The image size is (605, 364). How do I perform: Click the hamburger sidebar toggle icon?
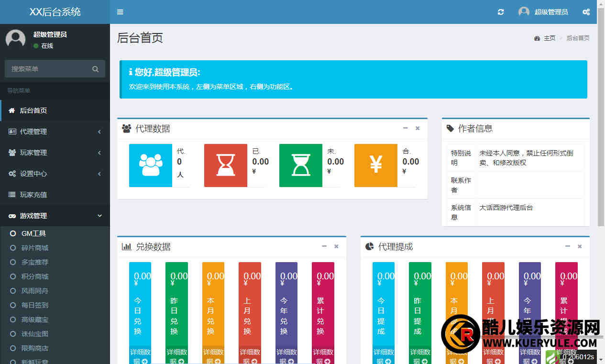click(120, 12)
